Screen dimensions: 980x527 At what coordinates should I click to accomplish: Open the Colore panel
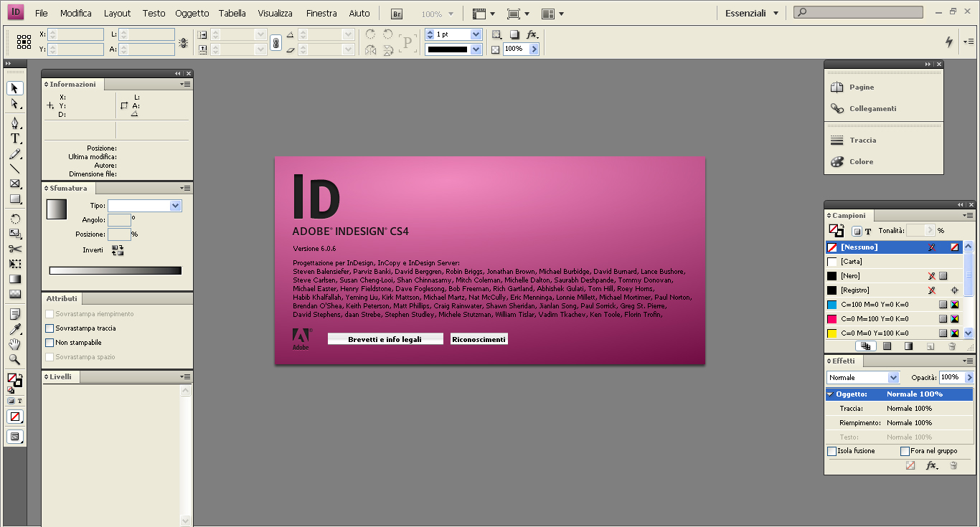(x=861, y=162)
